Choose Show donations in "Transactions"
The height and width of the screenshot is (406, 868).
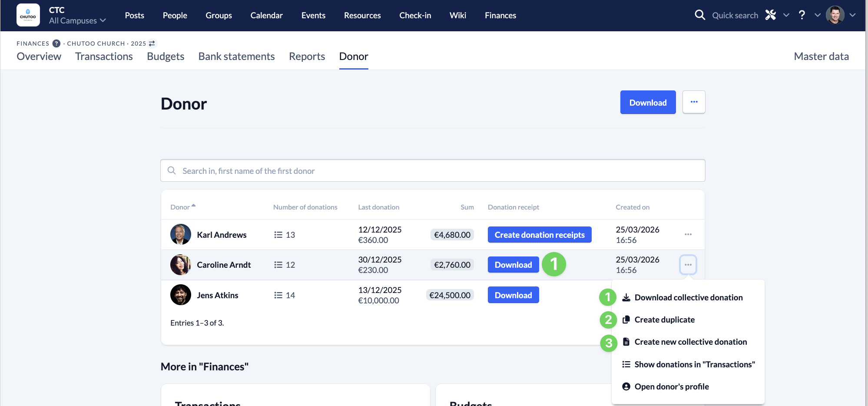point(694,364)
